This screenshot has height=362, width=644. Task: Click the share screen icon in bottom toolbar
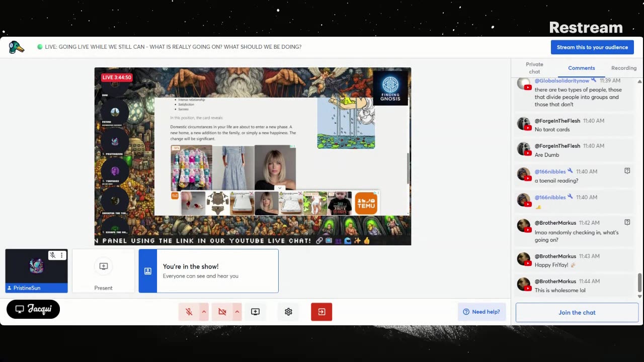click(x=255, y=312)
